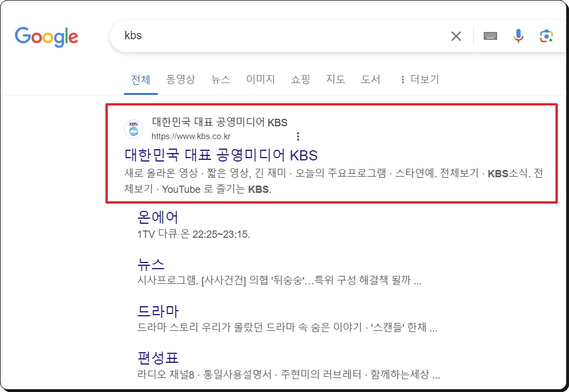Select the 전체 tab
569x392 pixels.
pos(141,80)
